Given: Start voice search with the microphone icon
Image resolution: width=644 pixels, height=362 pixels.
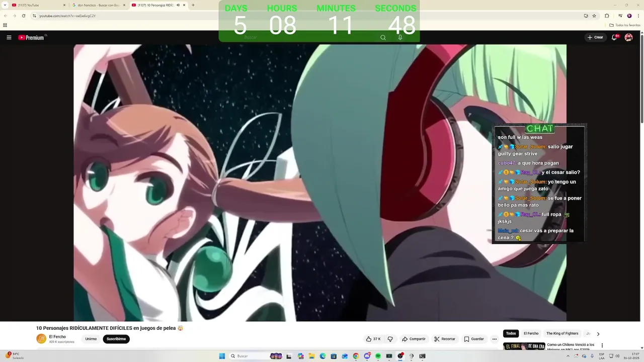Looking at the screenshot, I should [400, 37].
